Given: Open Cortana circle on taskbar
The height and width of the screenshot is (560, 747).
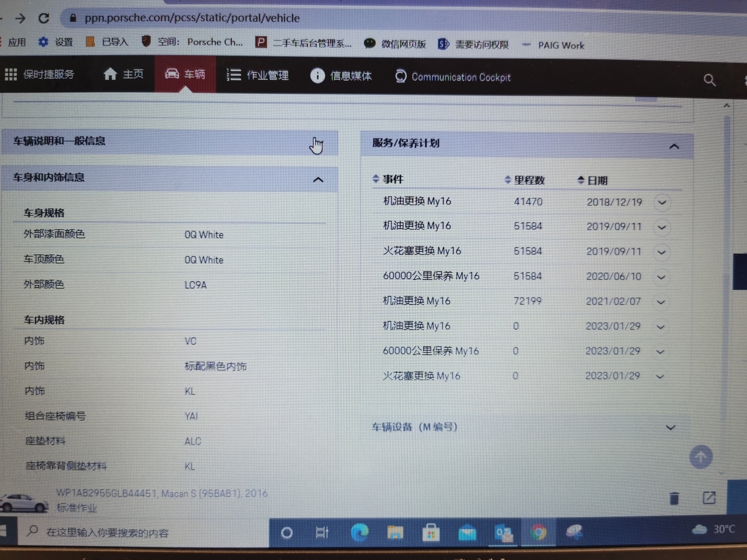Looking at the screenshot, I should pyautogui.click(x=287, y=533).
